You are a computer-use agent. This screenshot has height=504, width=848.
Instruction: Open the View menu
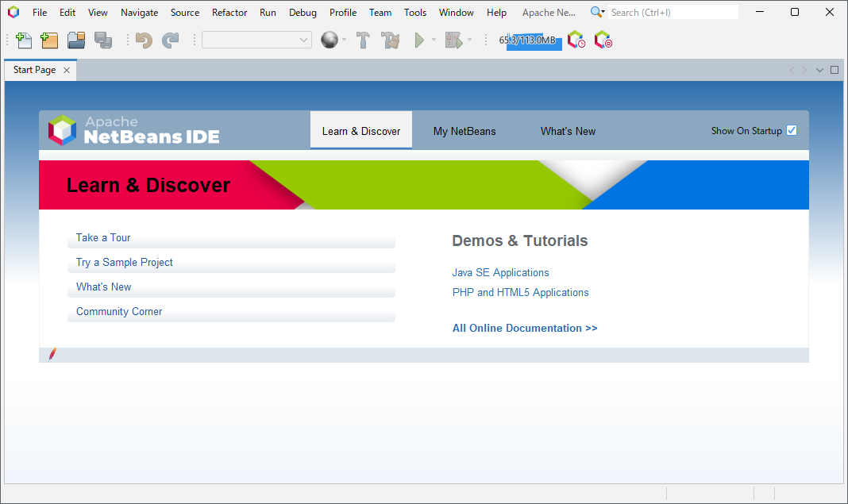coord(98,13)
